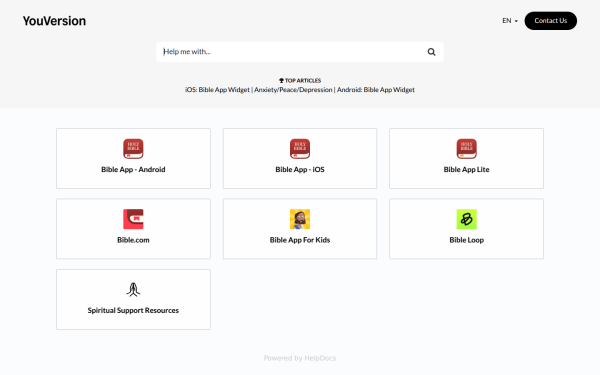Click the trophy icon beside Top Articles
This screenshot has height=375, width=600.
[x=281, y=80]
